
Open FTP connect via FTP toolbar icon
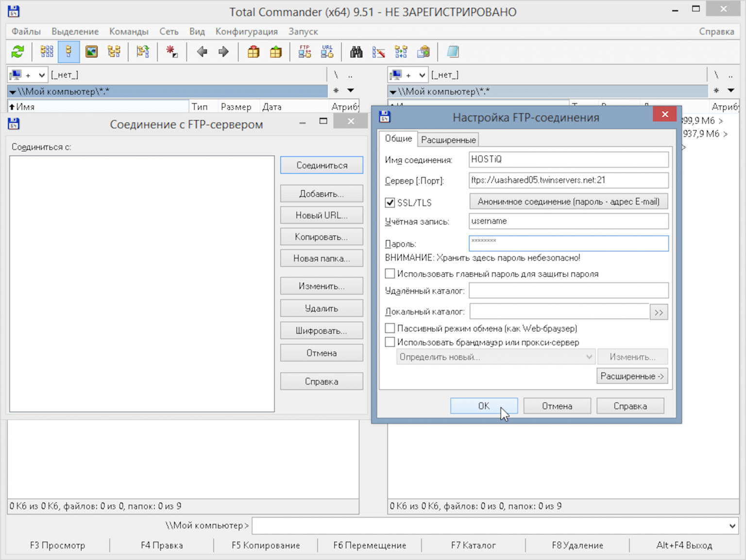click(x=305, y=51)
